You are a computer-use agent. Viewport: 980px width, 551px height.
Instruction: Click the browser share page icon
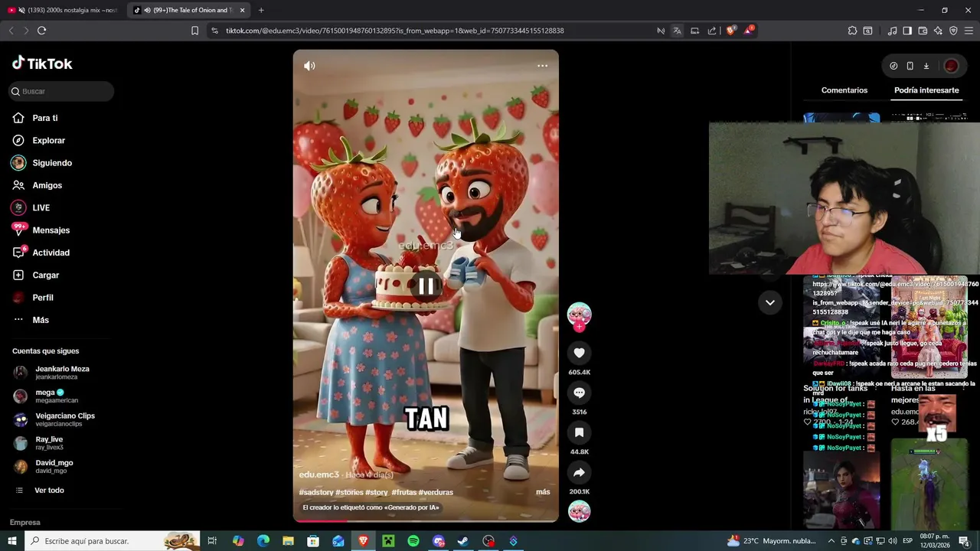712,31
